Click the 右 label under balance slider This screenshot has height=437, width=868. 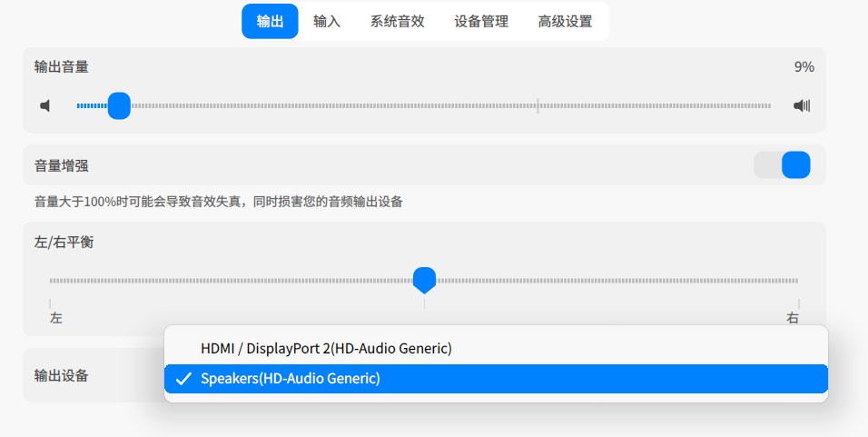793,318
